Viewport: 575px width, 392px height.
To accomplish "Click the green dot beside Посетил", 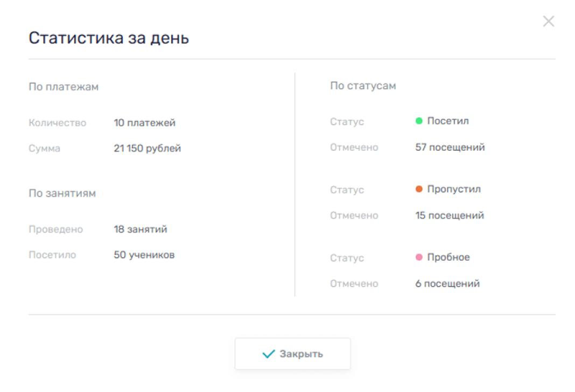I will pos(419,121).
